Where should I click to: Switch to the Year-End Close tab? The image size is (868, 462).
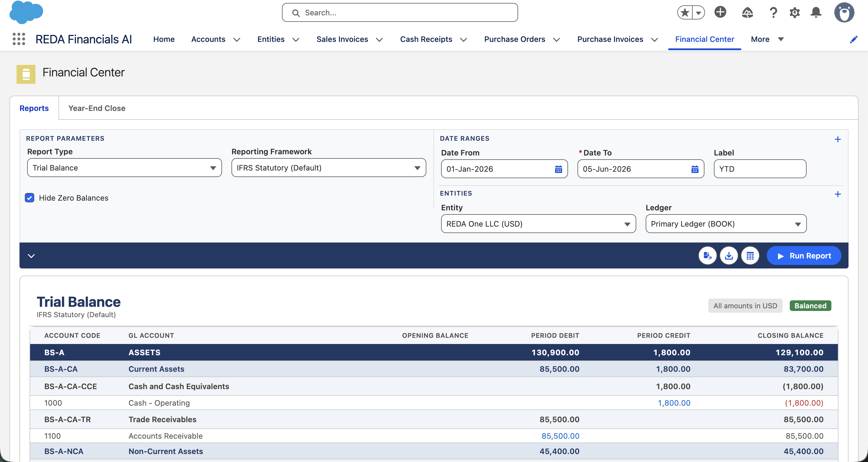click(x=97, y=108)
